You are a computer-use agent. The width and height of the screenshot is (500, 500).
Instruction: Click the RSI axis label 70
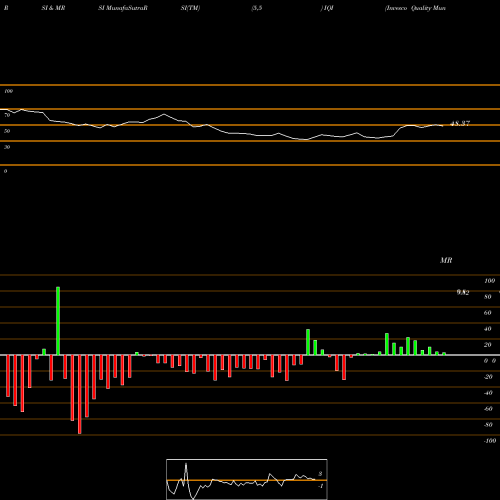coord(7,115)
